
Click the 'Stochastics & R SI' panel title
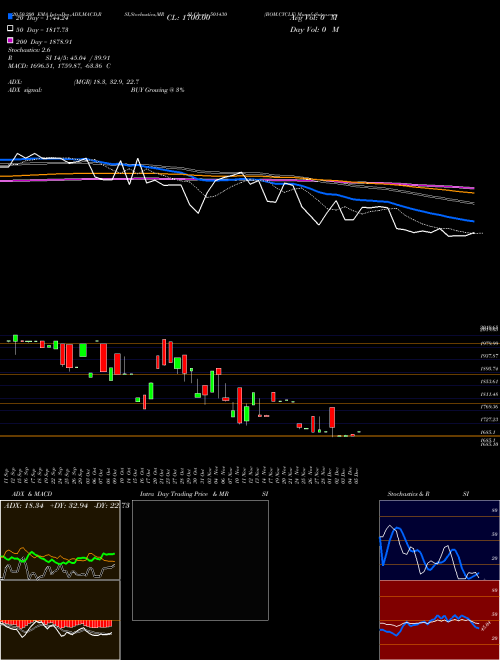428,494
